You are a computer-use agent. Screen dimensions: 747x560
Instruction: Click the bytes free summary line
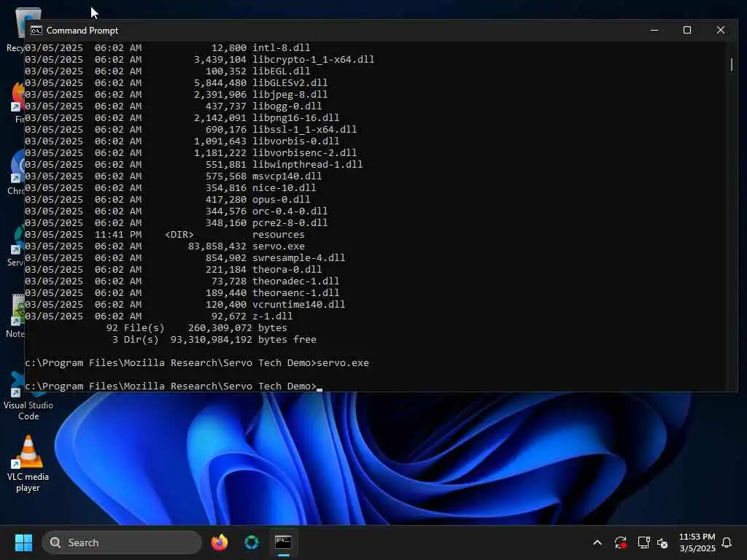coord(214,340)
